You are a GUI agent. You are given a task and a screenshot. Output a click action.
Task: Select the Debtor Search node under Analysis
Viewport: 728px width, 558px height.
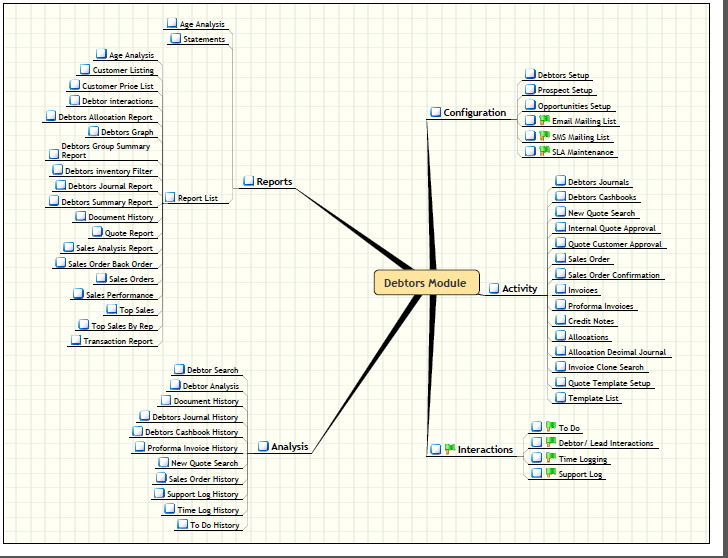212,370
